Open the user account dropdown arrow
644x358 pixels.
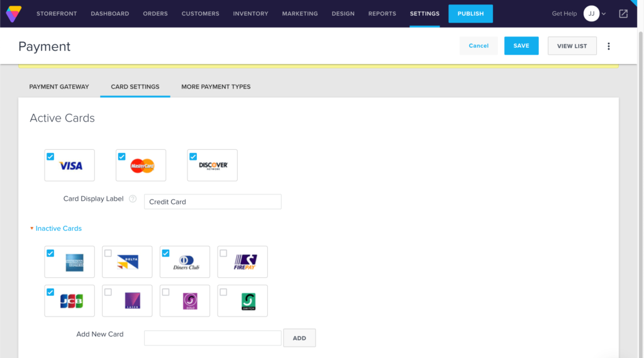pyautogui.click(x=604, y=14)
